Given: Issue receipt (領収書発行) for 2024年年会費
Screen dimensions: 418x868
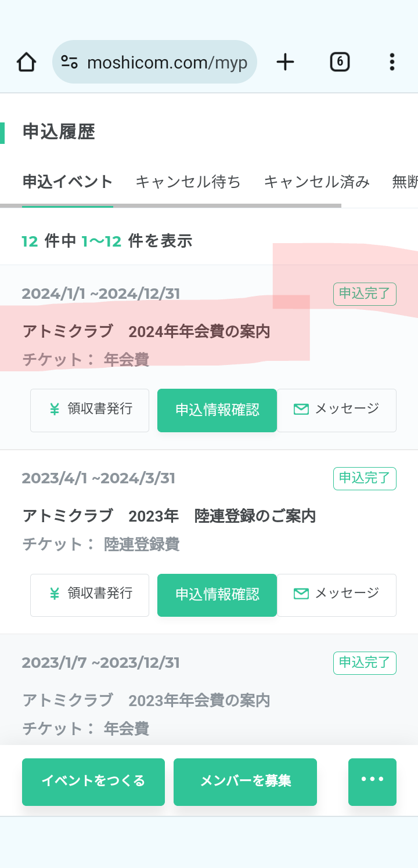Looking at the screenshot, I should pos(90,410).
